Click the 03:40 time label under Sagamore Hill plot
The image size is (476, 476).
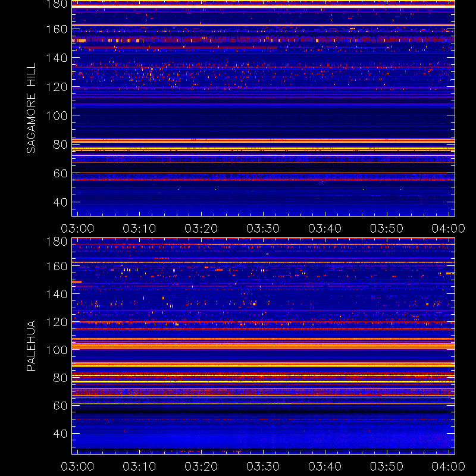[x=325, y=228]
